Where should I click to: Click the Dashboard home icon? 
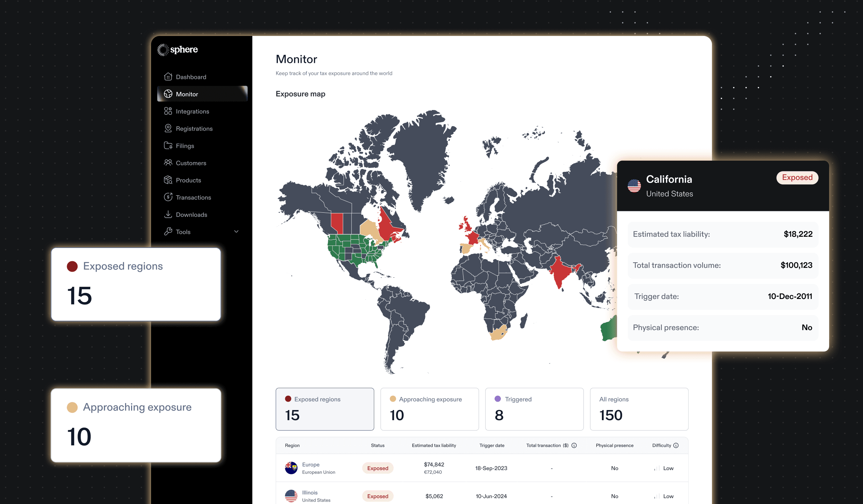(x=168, y=76)
